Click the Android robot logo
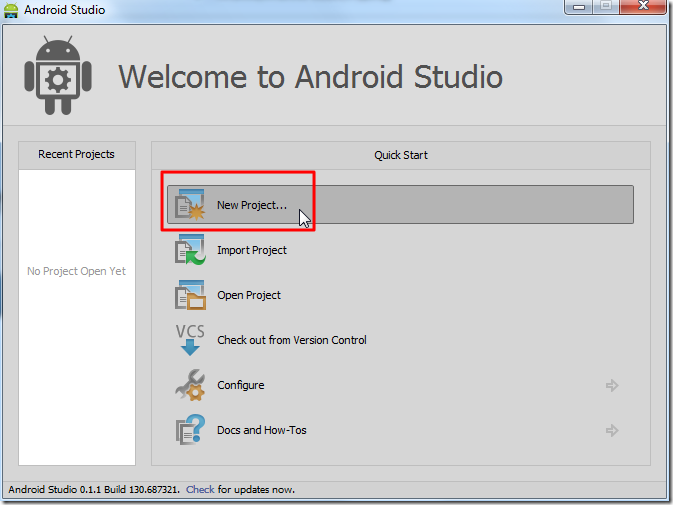Viewport: 673px width, 505px height. pyautogui.click(x=58, y=76)
